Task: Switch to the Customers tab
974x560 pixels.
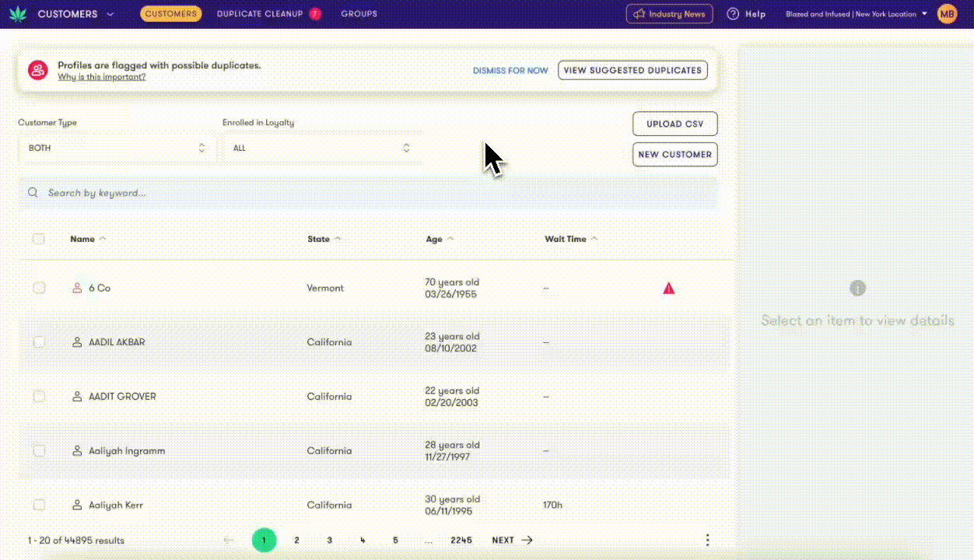Action: tap(170, 14)
